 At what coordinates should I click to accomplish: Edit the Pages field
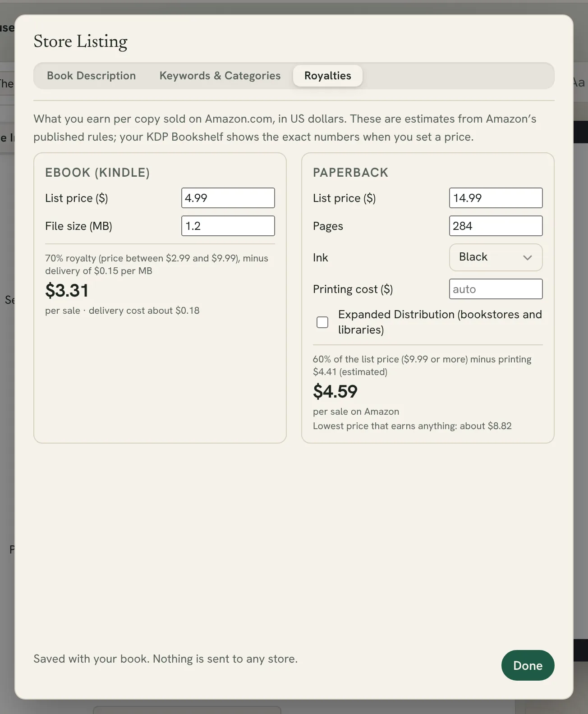pyautogui.click(x=496, y=226)
